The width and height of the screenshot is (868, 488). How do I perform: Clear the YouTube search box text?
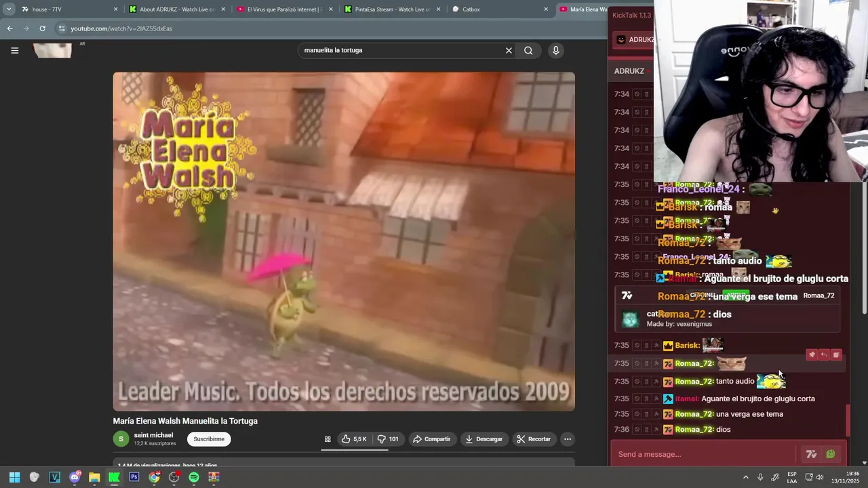509,50
